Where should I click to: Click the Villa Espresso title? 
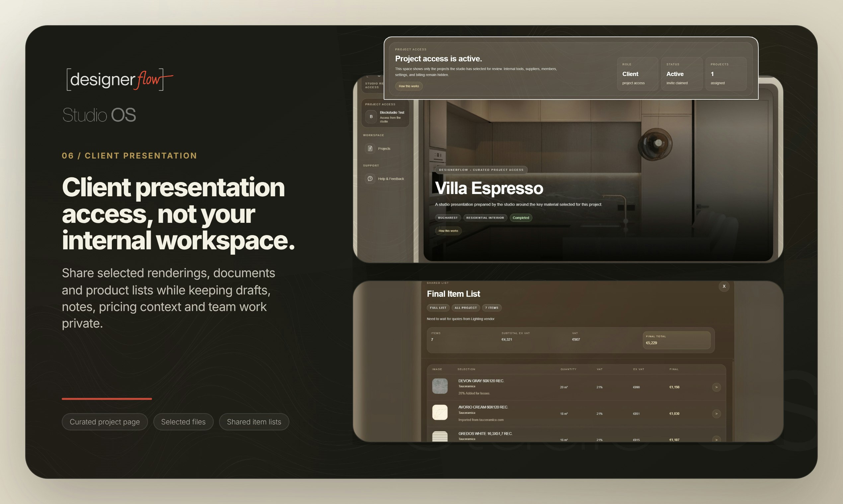pos(489,188)
